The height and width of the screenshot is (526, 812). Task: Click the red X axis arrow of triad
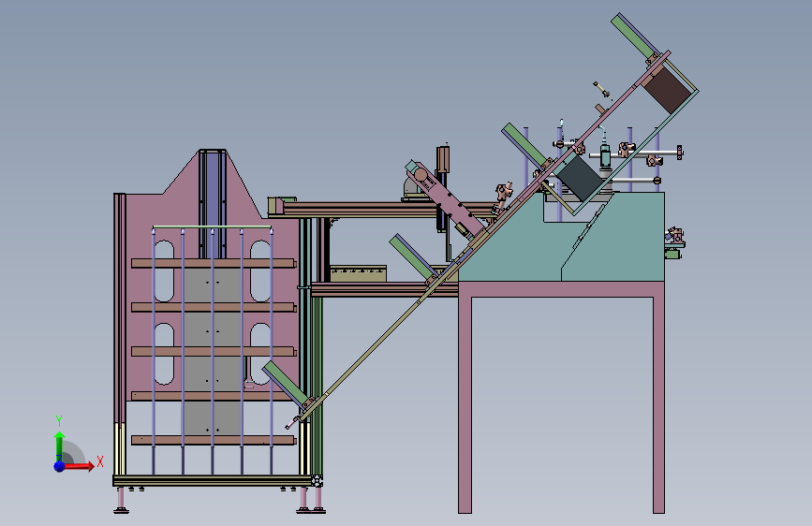78,466
